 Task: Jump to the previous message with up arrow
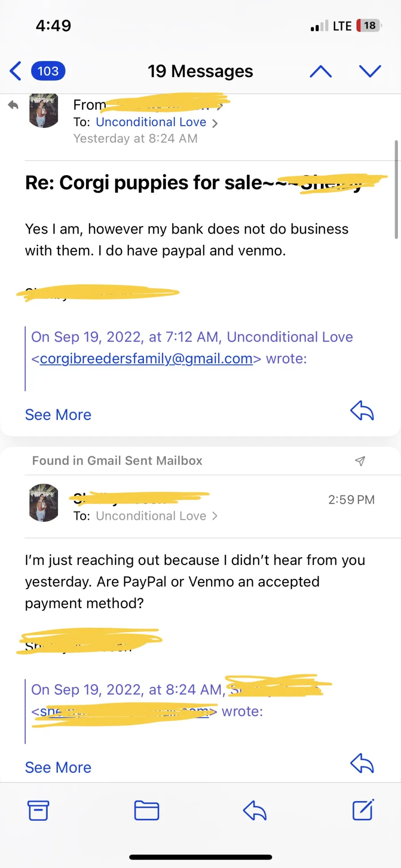[321, 71]
